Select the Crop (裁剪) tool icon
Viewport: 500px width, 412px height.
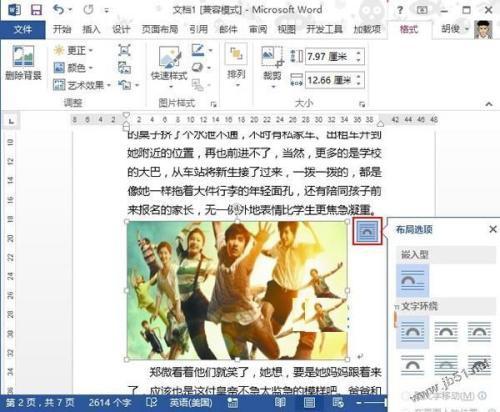pyautogui.click(x=272, y=65)
